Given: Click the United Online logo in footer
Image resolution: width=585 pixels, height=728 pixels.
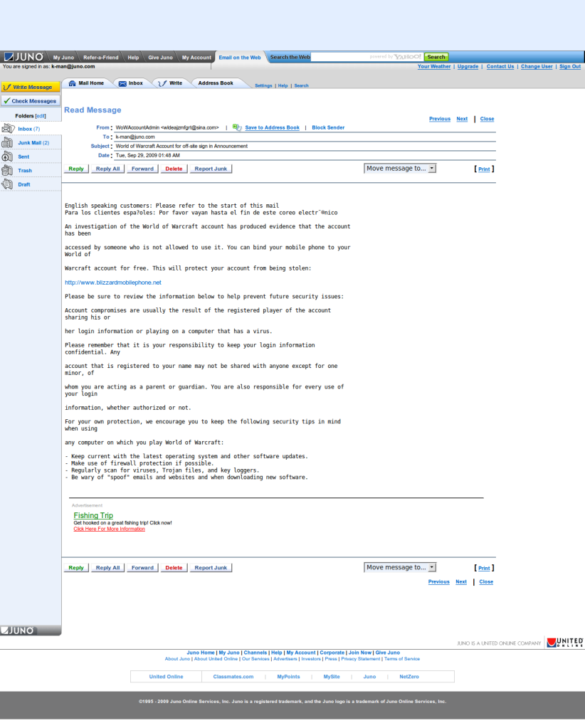Looking at the screenshot, I should pyautogui.click(x=565, y=643).
